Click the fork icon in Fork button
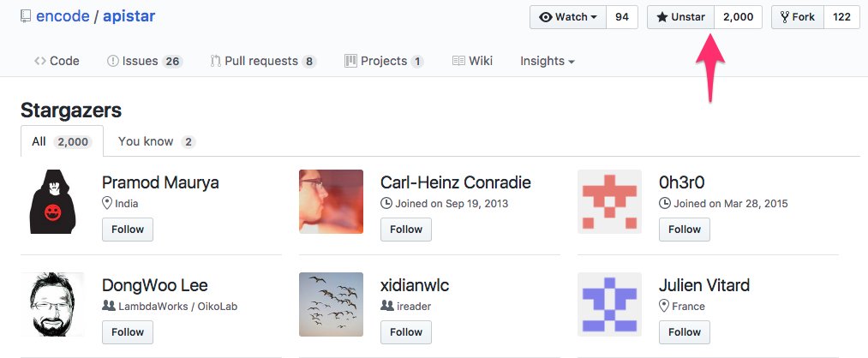Viewport: 868px width, 358px height. [x=785, y=17]
